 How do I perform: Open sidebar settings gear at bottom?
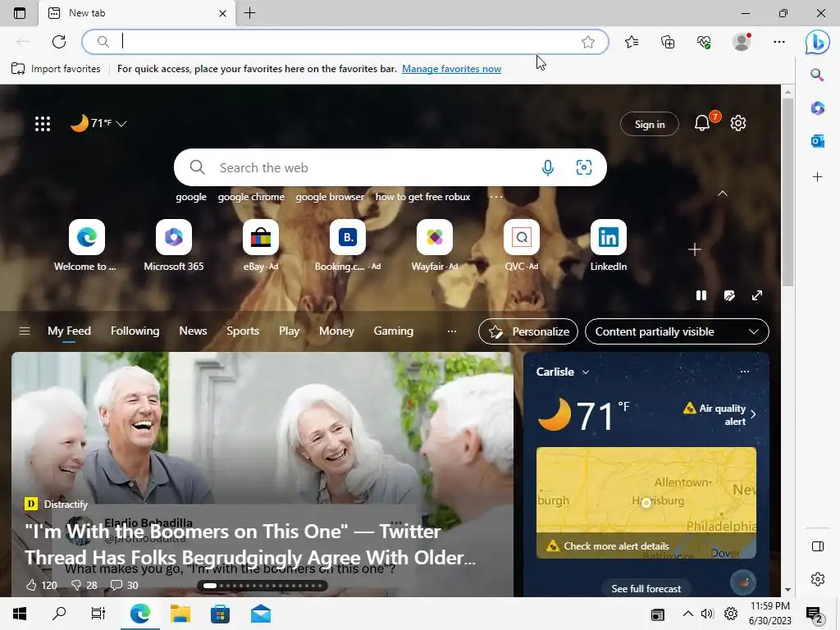818,579
